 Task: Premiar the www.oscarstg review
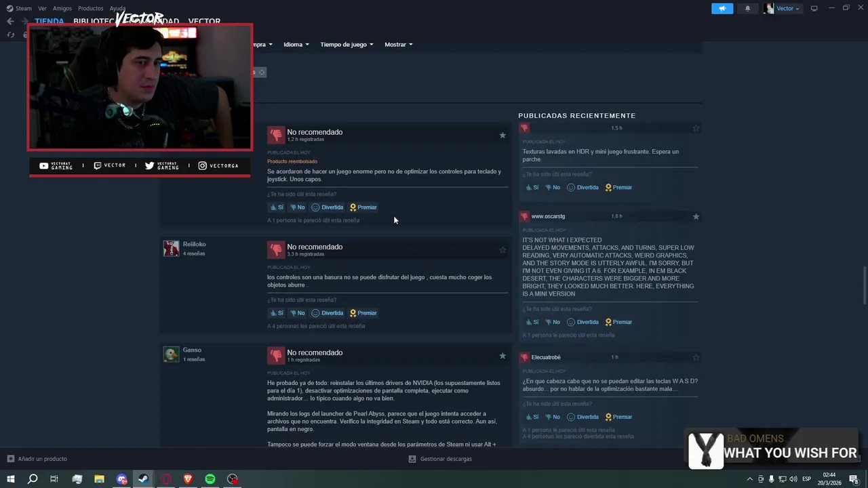(x=618, y=322)
